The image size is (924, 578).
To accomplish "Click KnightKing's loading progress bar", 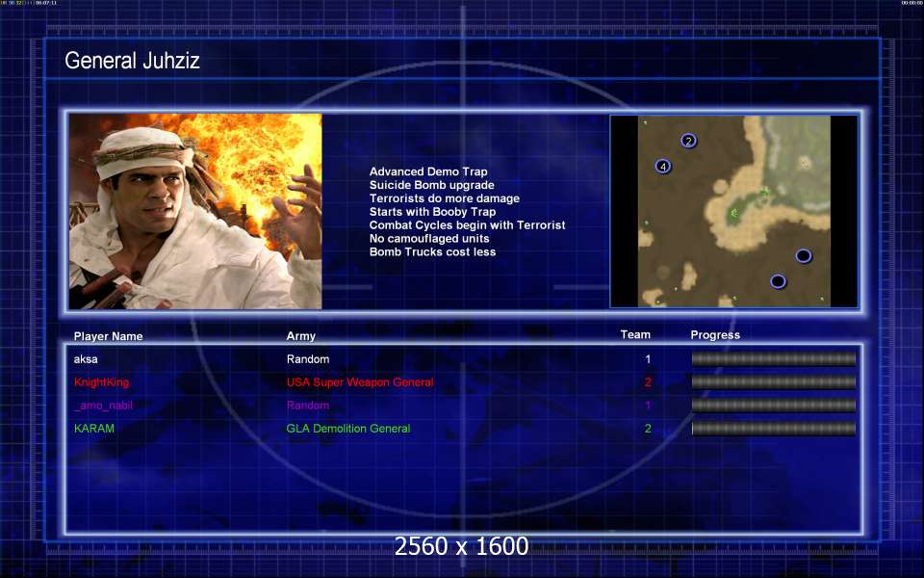I will 774,381.
